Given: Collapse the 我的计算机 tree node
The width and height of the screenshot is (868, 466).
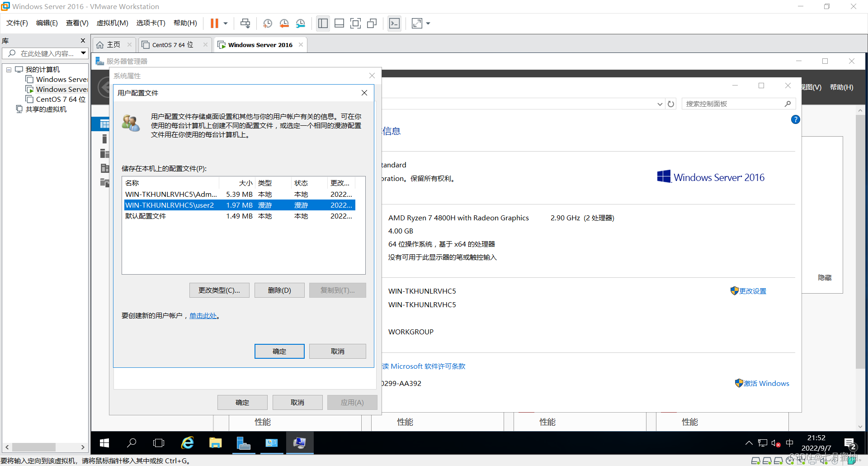Looking at the screenshot, I should 9,70.
